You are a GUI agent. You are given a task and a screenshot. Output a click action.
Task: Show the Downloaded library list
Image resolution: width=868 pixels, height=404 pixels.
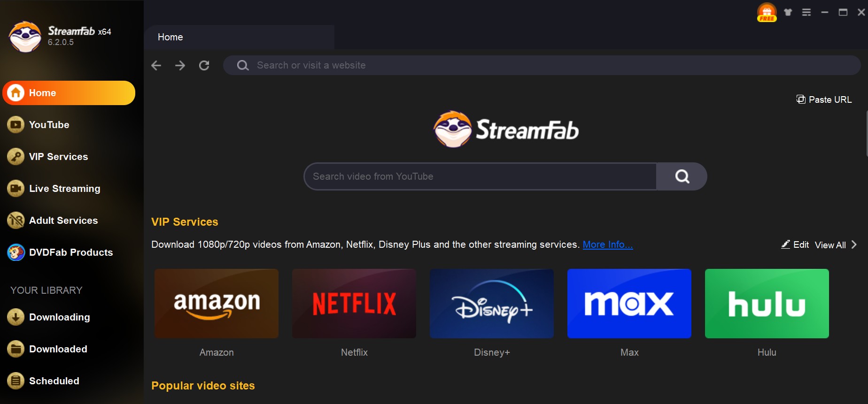pos(69,349)
